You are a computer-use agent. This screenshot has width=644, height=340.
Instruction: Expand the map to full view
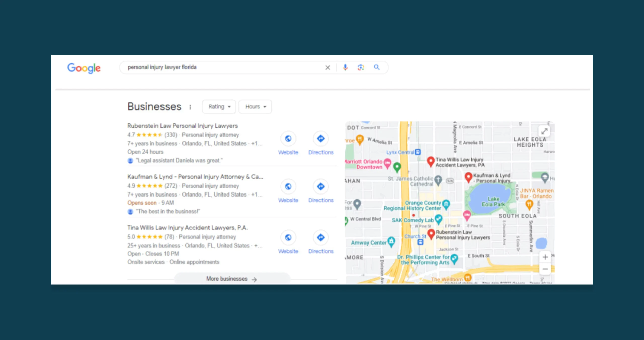[x=544, y=131]
